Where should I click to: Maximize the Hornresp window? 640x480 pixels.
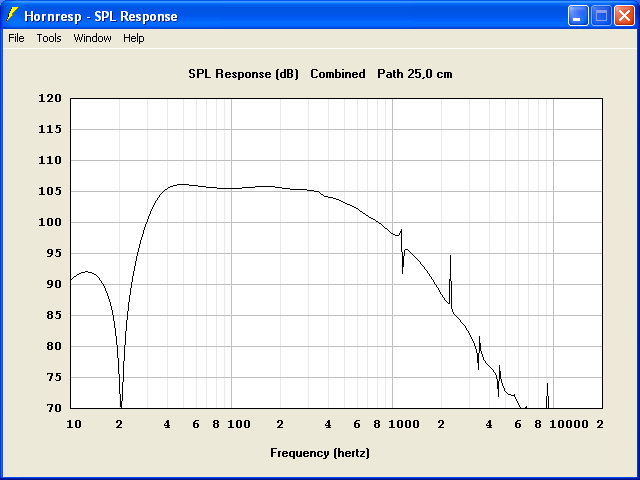601,16
